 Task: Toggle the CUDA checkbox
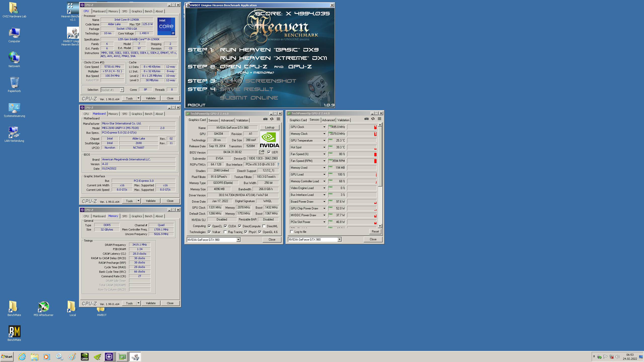(225, 226)
